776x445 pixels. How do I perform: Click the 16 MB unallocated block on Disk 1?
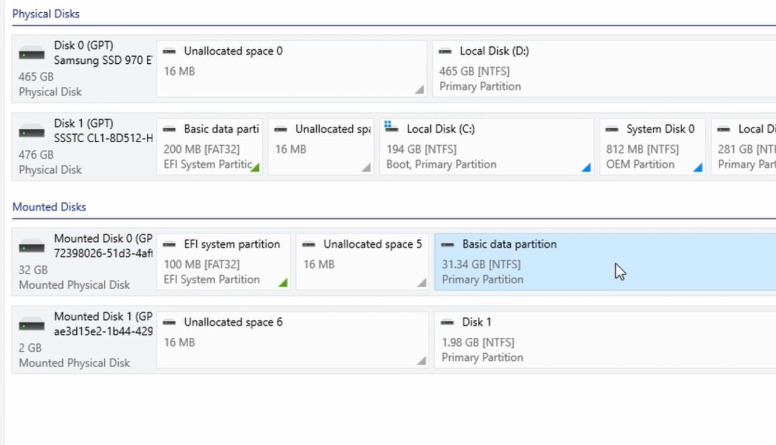[321, 147]
